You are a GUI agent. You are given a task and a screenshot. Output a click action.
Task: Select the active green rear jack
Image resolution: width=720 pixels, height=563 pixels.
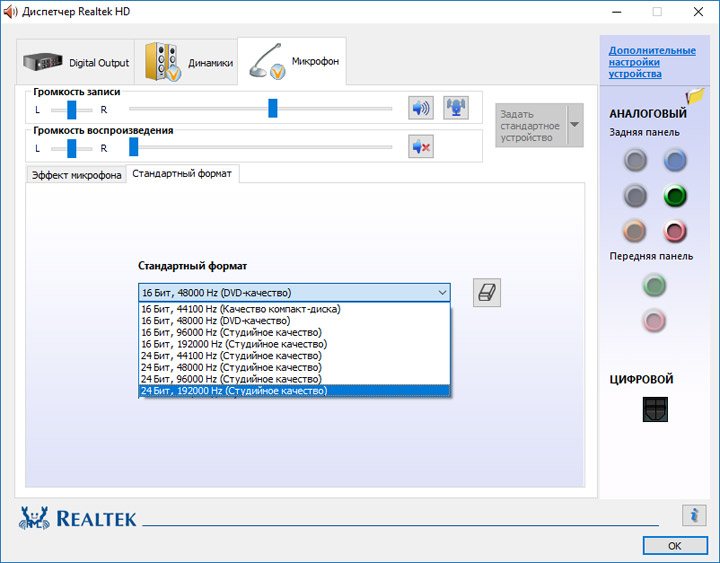tap(675, 196)
